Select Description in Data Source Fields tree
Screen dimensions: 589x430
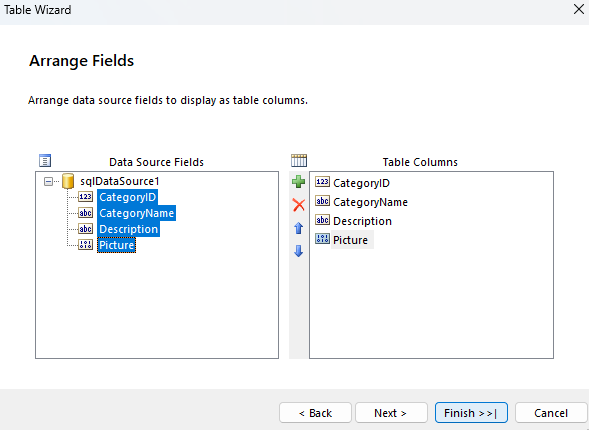click(128, 229)
